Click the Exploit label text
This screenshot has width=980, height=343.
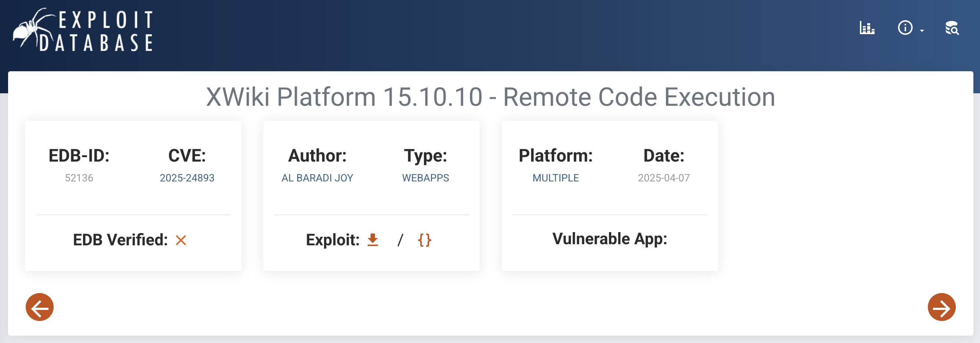tap(332, 240)
